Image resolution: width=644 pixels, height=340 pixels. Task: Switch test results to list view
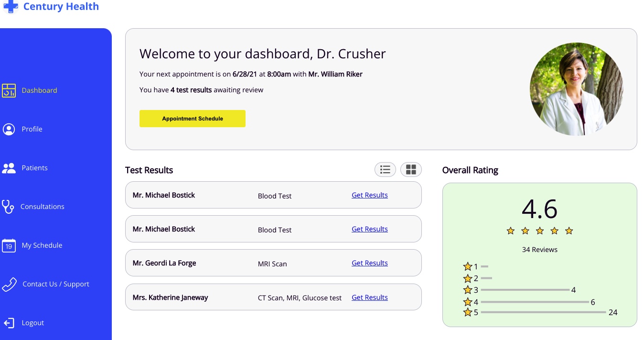tap(385, 169)
